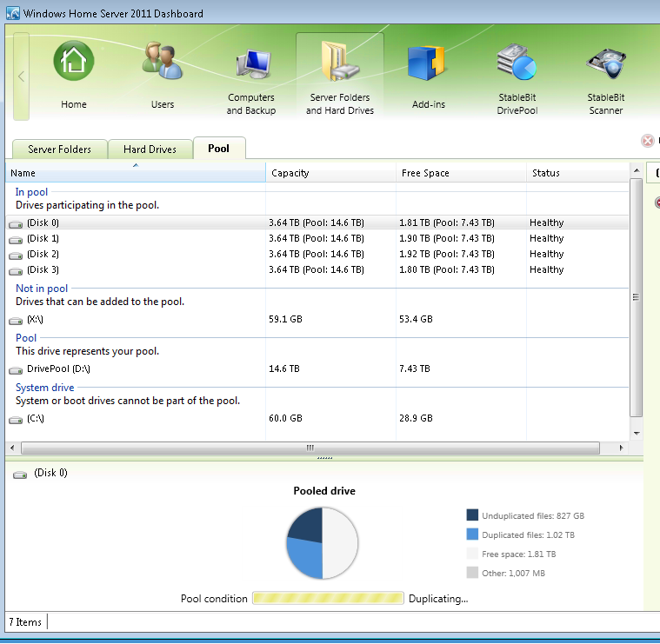Open Computers and Backup section
Viewport: 660px width, 644px height.
pyautogui.click(x=251, y=79)
